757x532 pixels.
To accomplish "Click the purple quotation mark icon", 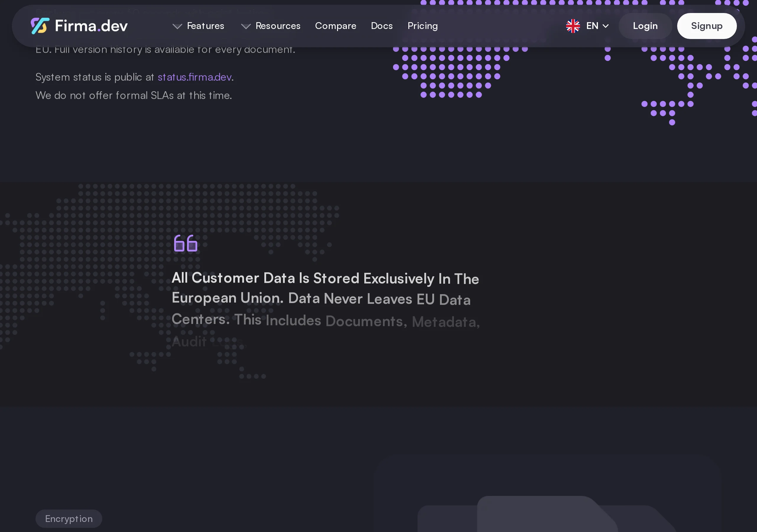I will click(186, 243).
